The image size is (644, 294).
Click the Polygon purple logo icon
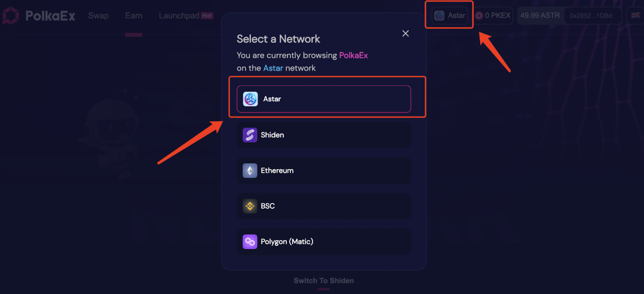click(x=250, y=242)
